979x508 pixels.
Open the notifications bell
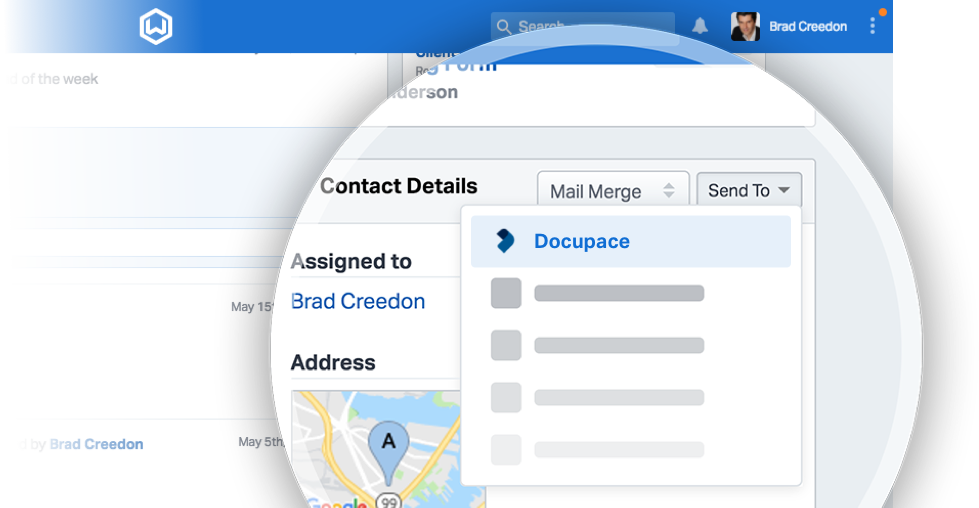[x=700, y=26]
